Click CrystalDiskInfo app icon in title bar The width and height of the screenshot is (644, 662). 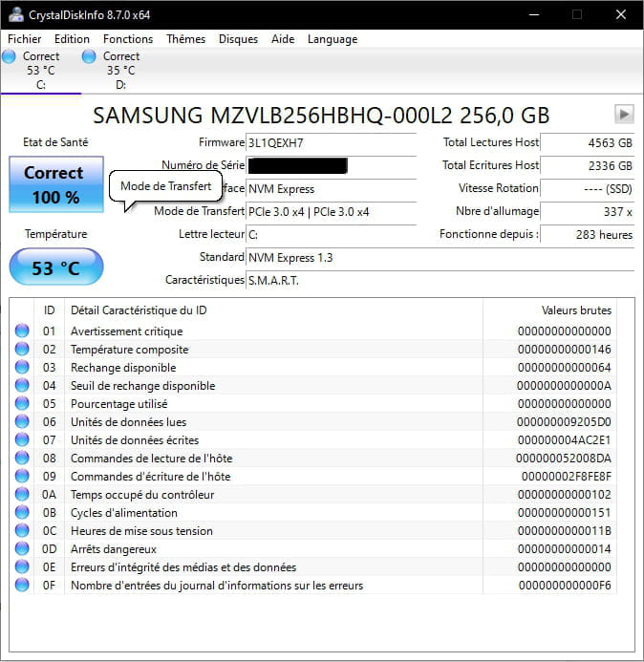click(x=16, y=14)
